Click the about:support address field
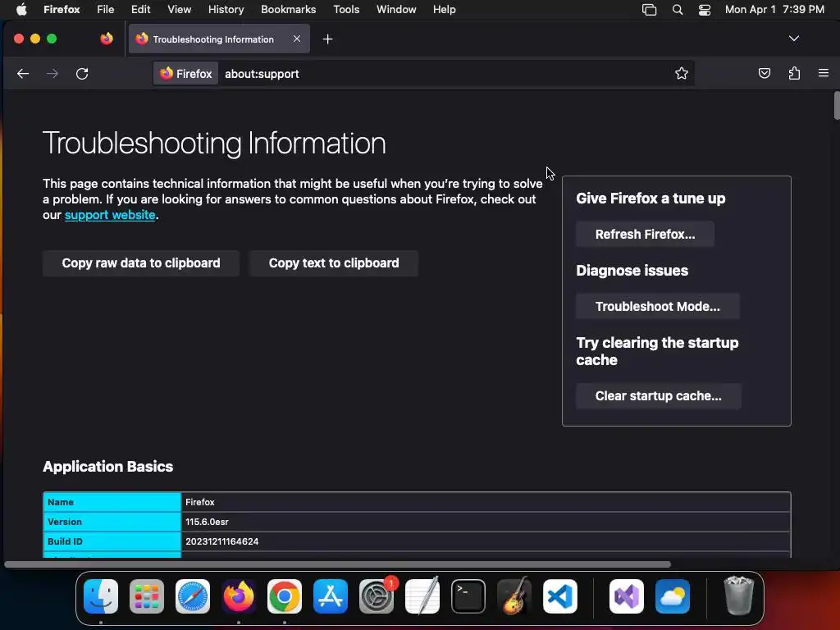This screenshot has width=840, height=630. (445, 74)
